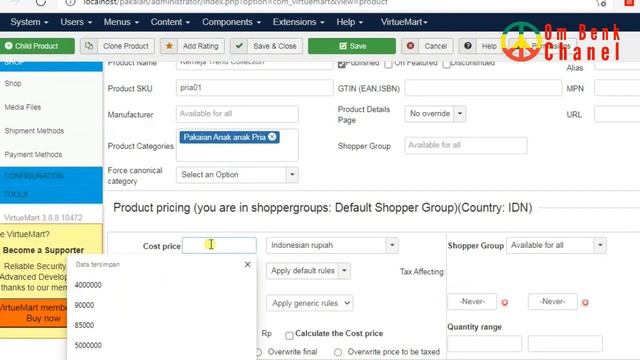The width and height of the screenshot is (640, 360).
Task: Reload the browser page
Action: click(x=41, y=2)
